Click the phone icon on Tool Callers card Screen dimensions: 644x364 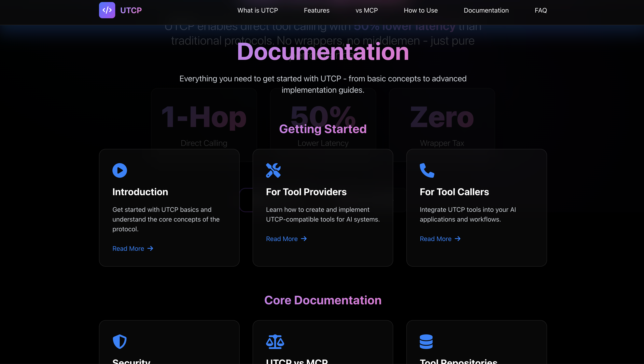click(x=427, y=170)
